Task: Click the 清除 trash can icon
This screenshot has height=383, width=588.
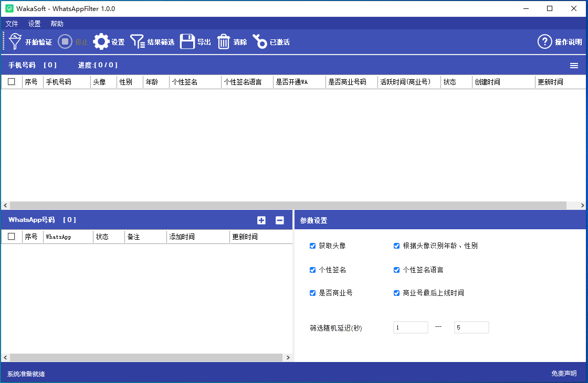Action: pyautogui.click(x=224, y=42)
